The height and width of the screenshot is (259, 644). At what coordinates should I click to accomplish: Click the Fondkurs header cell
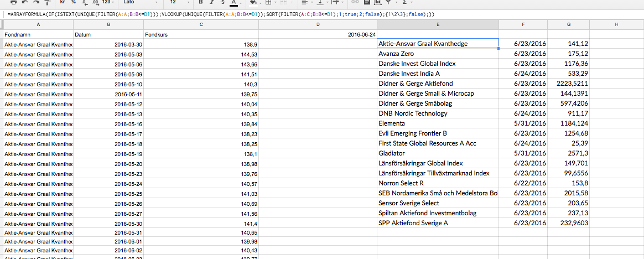point(201,34)
